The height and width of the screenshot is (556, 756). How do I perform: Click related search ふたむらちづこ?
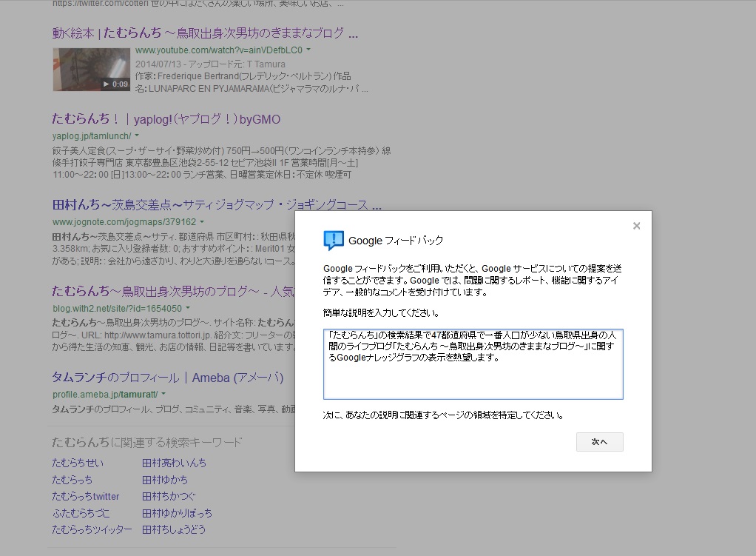[x=81, y=513]
